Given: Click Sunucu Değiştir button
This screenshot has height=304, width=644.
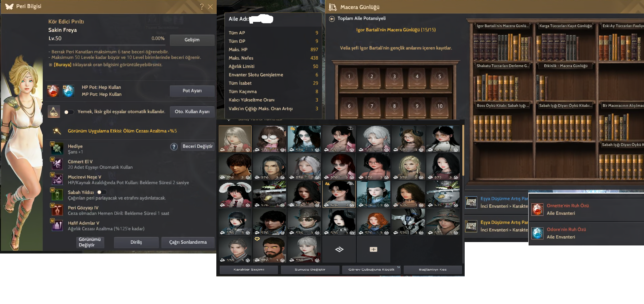Looking at the screenshot, I should 310,269.
